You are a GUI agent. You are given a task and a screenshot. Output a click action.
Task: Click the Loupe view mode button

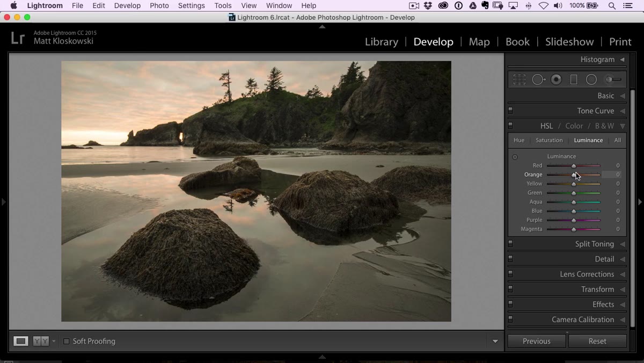21,341
